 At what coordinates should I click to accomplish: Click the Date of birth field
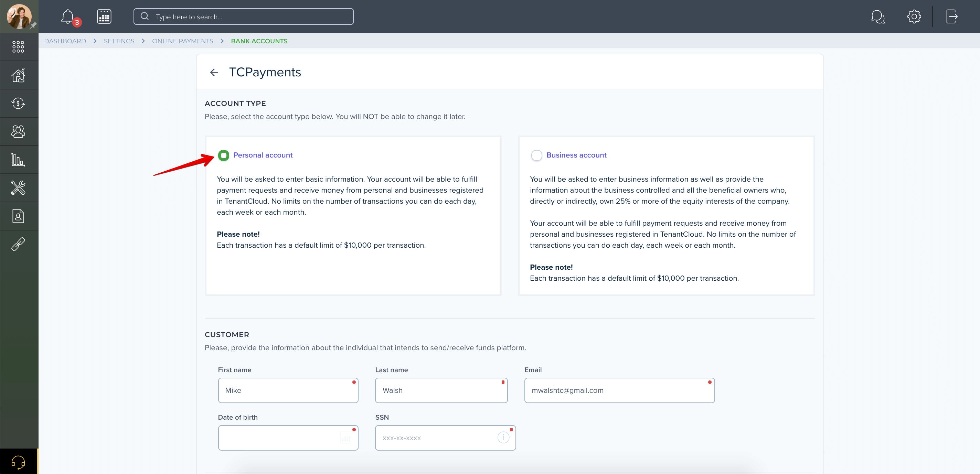point(288,438)
